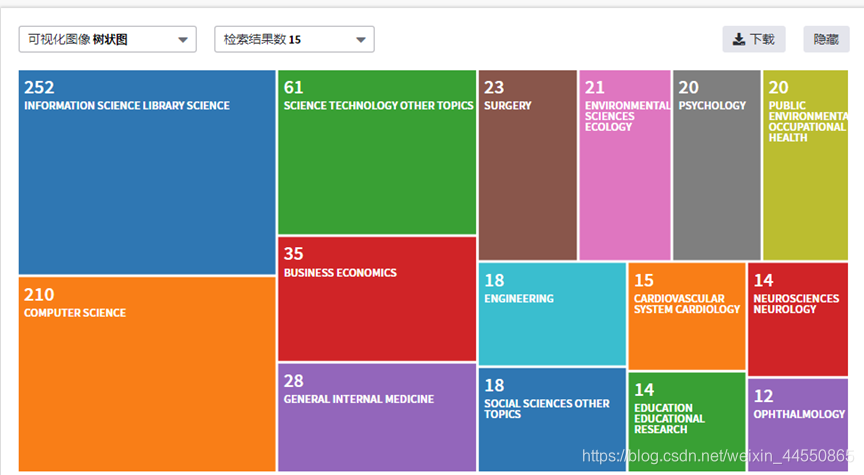Click the Social Sciences Other Topics tile
The height and width of the screenshot is (475, 864).
(x=552, y=419)
